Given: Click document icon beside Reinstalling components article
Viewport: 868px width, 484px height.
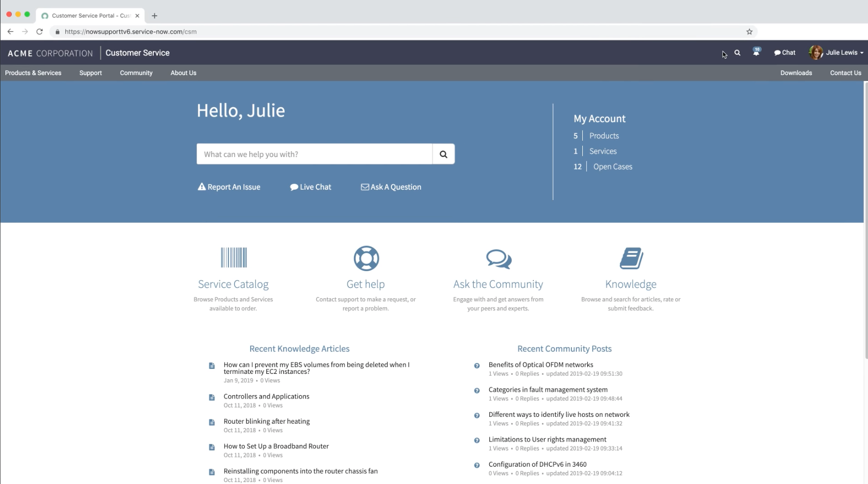Looking at the screenshot, I should click(x=212, y=472).
